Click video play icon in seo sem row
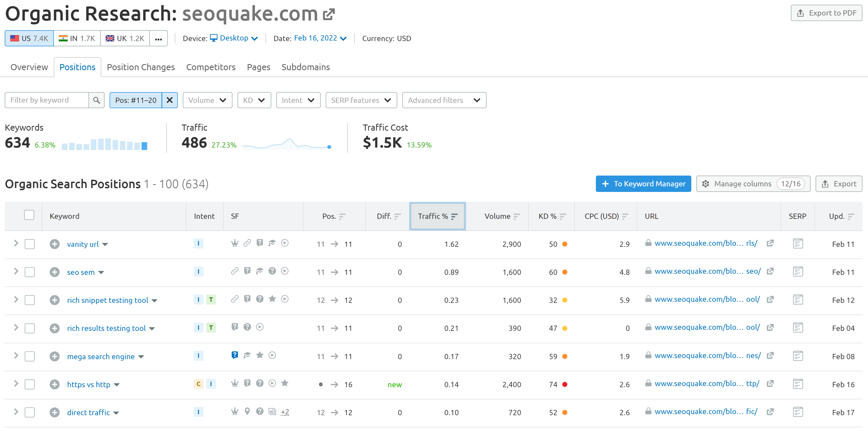Screen dimensions: 868x431 (x=285, y=271)
